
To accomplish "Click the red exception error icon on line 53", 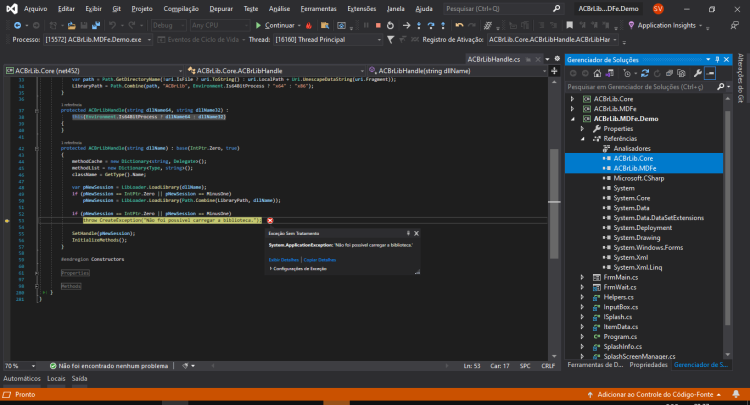I will [x=270, y=220].
